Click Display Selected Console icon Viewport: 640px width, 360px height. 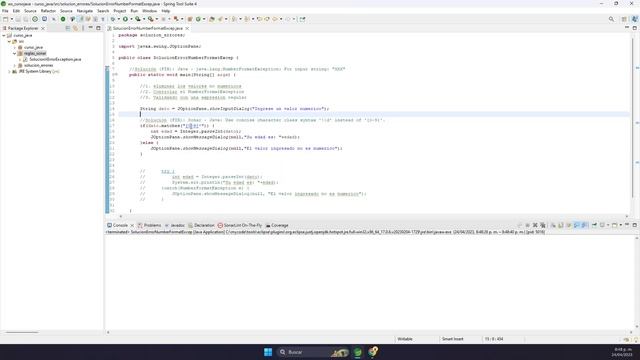pyautogui.click(x=602, y=225)
